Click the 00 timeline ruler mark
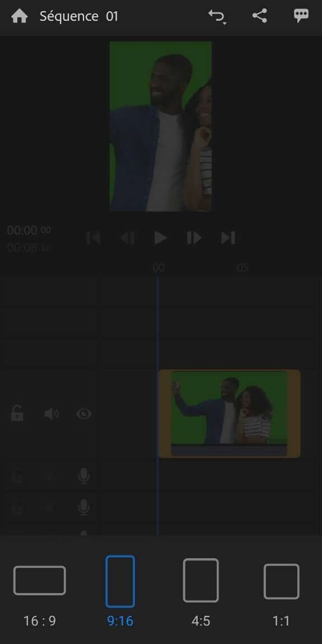 point(158,268)
